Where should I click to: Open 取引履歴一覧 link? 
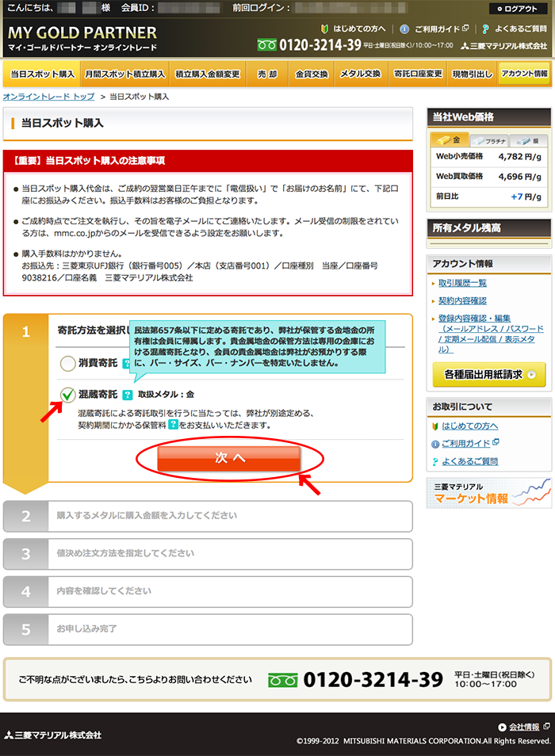[x=462, y=283]
